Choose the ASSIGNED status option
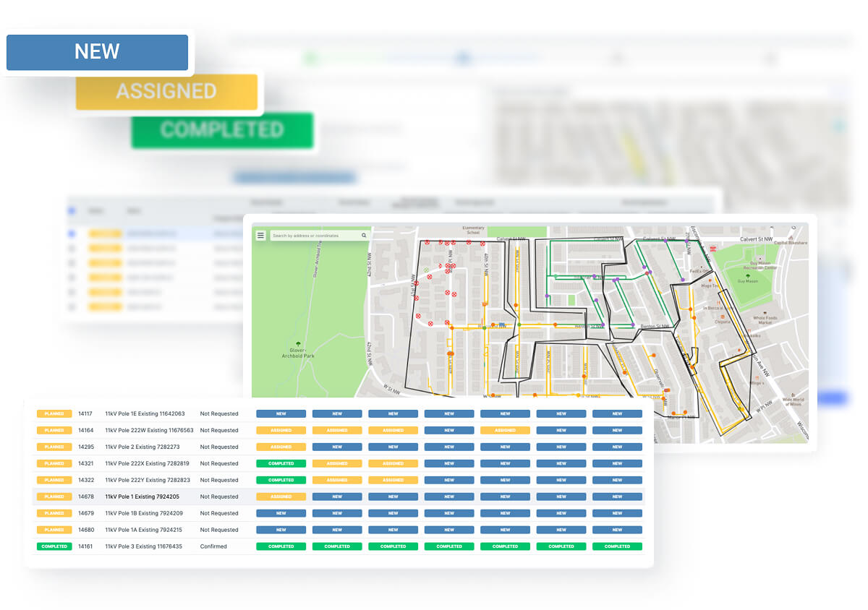868x610 pixels. click(x=167, y=91)
